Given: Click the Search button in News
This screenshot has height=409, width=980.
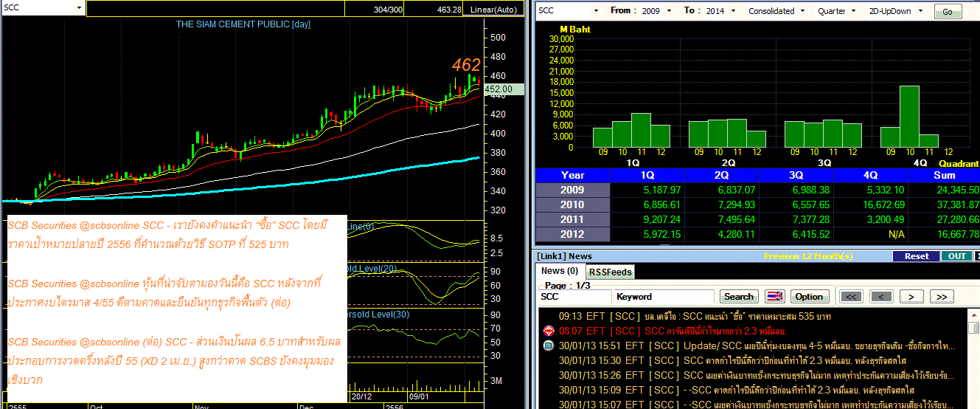Looking at the screenshot, I should coord(739,296).
